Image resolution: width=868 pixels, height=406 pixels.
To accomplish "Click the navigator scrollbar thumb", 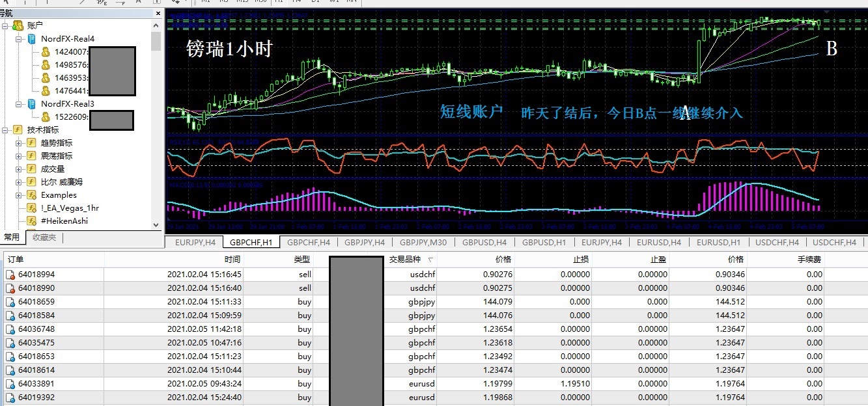I will [x=156, y=40].
